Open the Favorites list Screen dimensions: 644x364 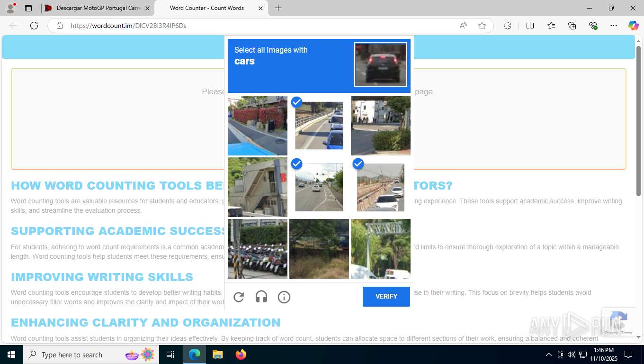tap(551, 26)
